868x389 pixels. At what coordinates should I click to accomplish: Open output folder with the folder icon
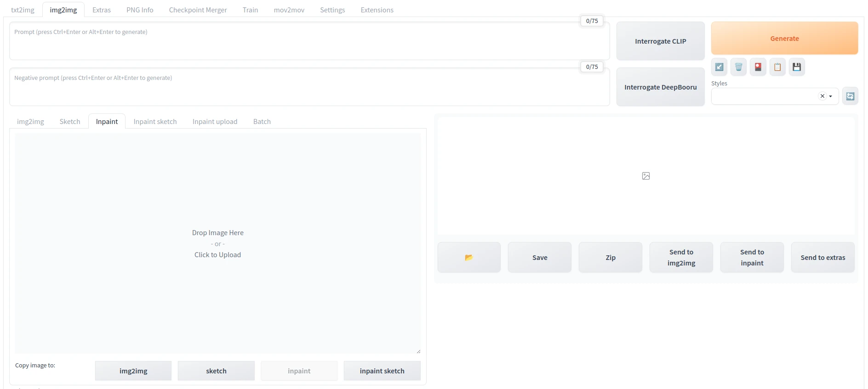[468, 258]
